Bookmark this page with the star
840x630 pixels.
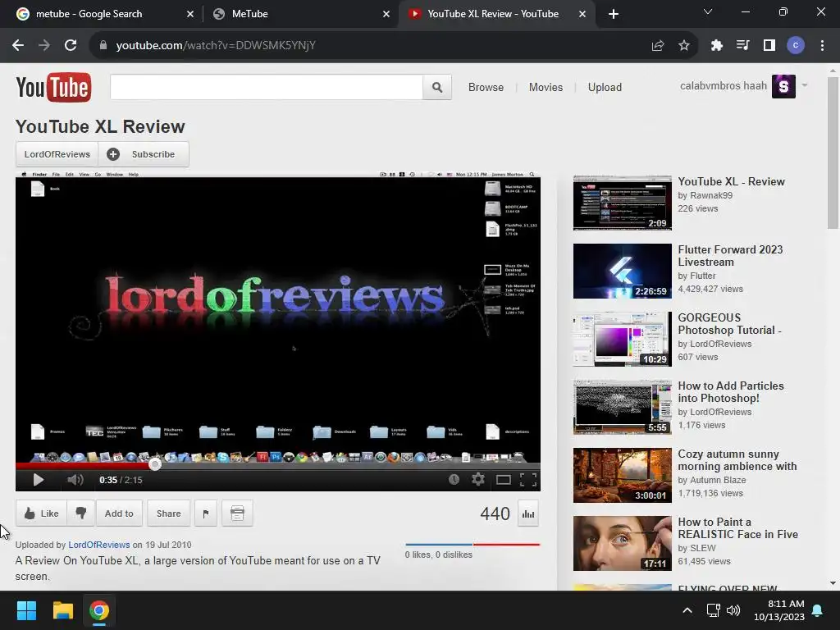point(684,46)
